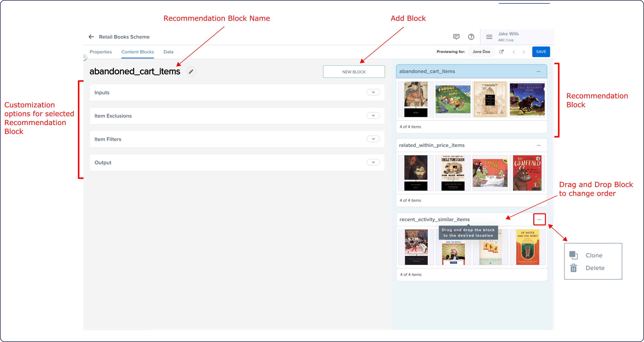Edit block name with pencil icon
Image resolution: width=644 pixels, height=342 pixels.
coord(191,72)
